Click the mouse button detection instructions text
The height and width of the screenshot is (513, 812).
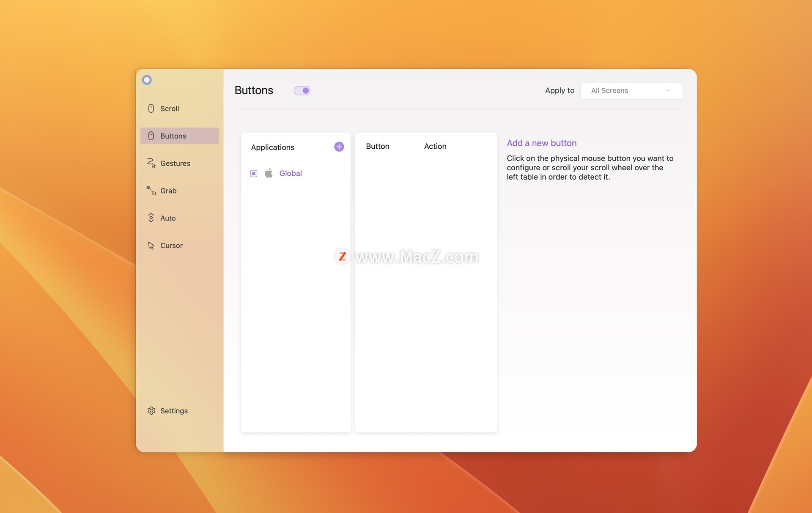coord(590,167)
